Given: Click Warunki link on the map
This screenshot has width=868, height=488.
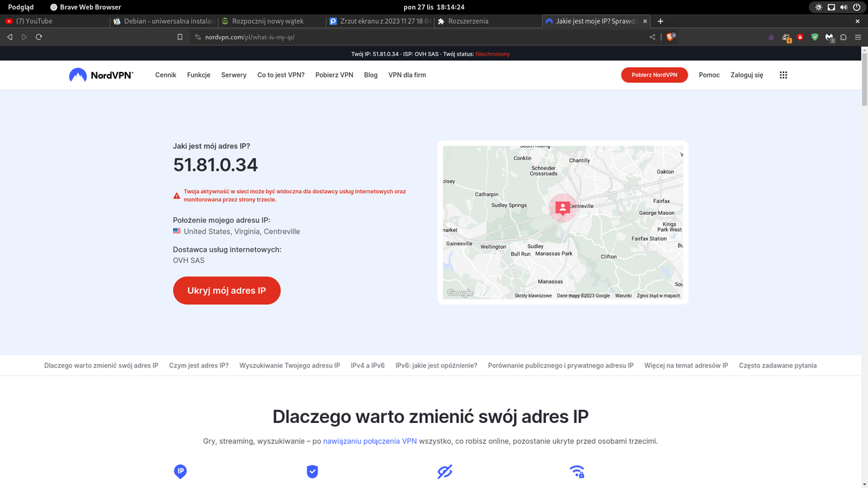Looking at the screenshot, I should (623, 296).
